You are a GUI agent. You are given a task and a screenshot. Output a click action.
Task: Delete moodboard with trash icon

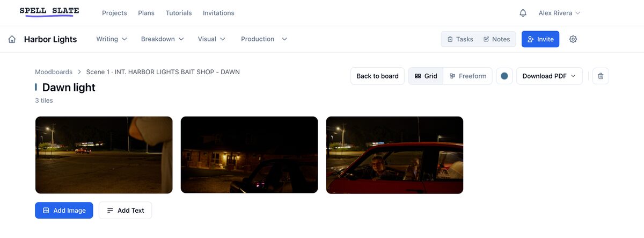point(601,76)
